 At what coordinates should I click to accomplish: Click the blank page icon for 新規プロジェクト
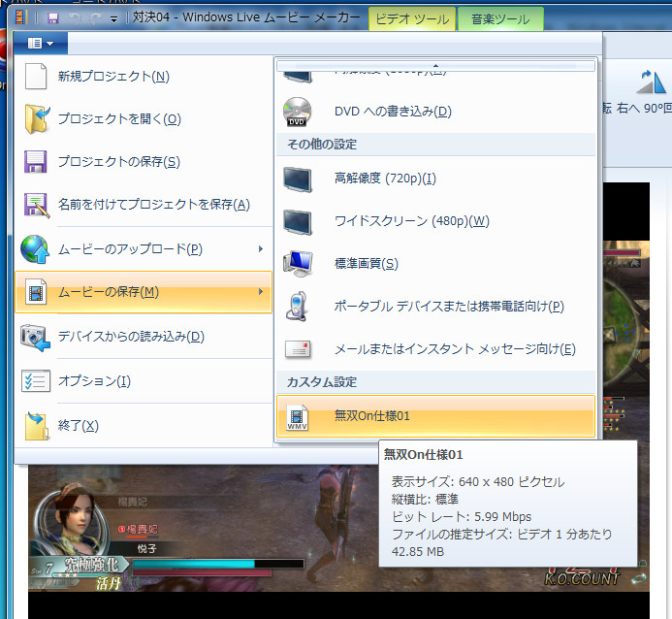(36, 77)
